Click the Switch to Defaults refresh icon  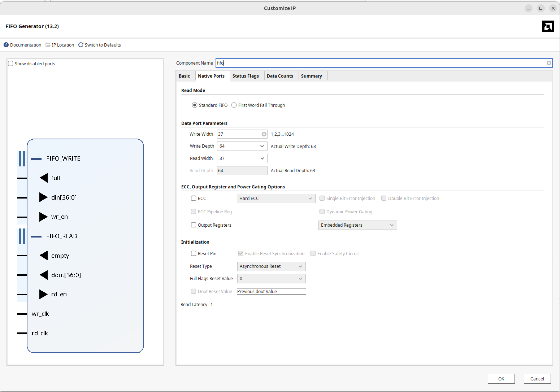pos(81,45)
